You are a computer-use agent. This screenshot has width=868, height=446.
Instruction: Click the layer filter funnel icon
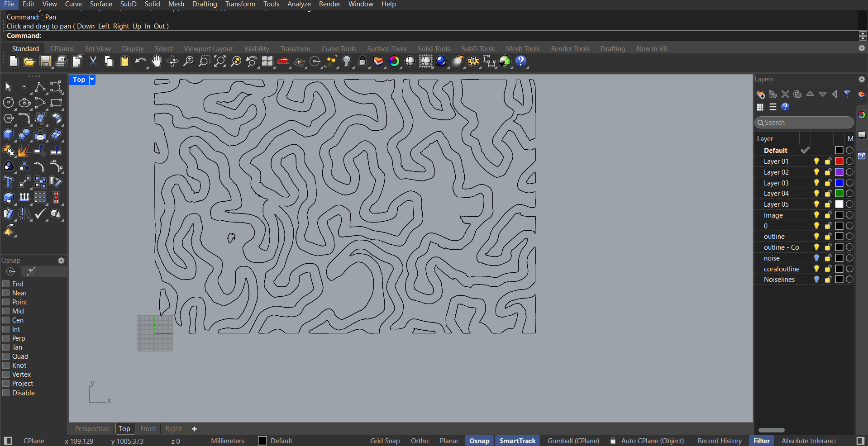pos(847,95)
